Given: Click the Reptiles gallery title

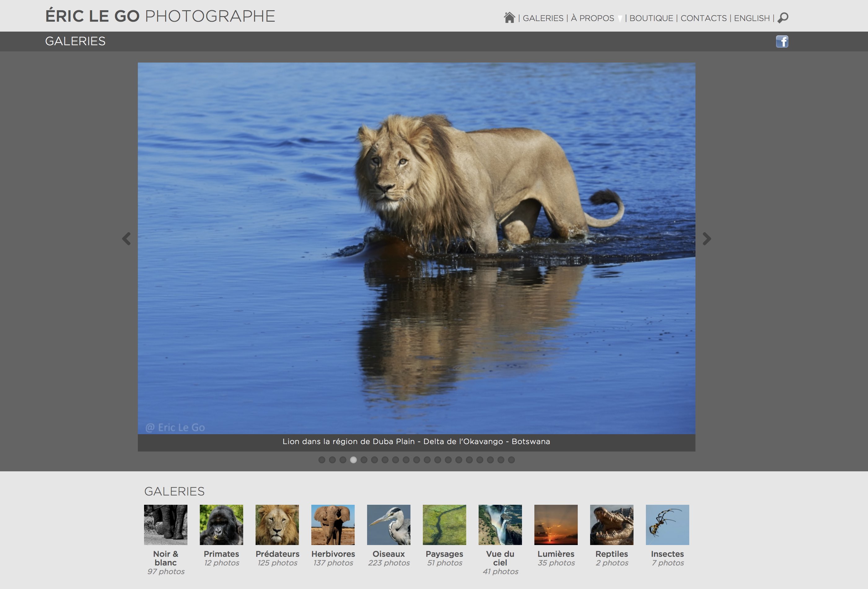Looking at the screenshot, I should point(612,554).
